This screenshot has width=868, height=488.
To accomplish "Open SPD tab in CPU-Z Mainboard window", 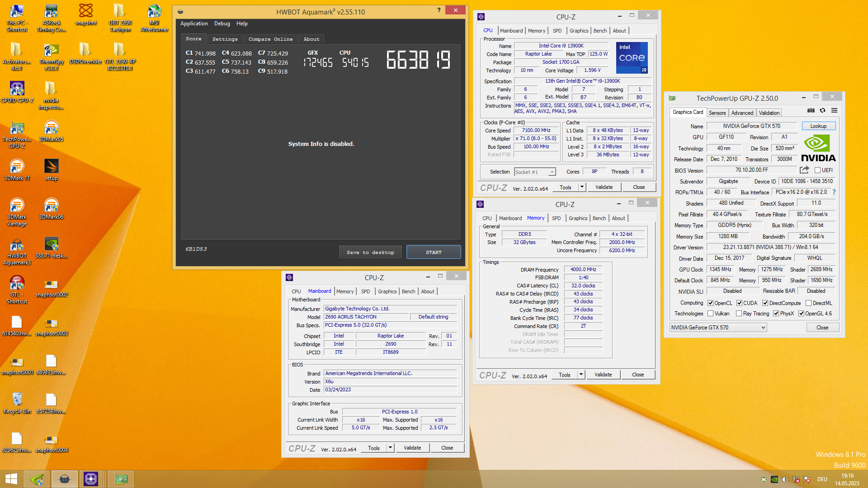I will coord(365,291).
